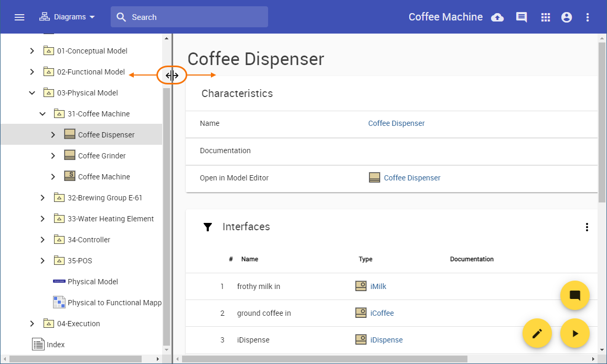Click the yellow floating comment button

coord(575,295)
